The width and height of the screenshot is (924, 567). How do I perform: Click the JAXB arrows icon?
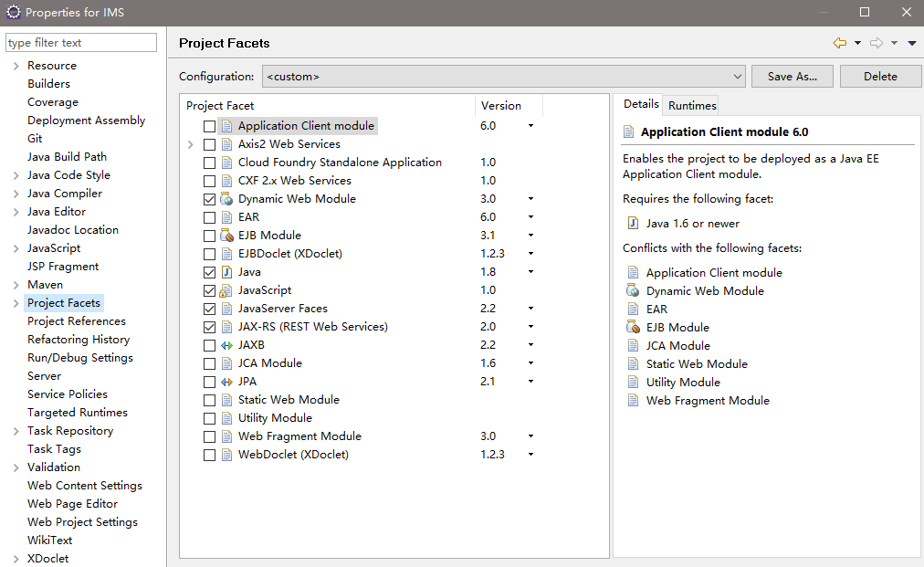(226, 345)
